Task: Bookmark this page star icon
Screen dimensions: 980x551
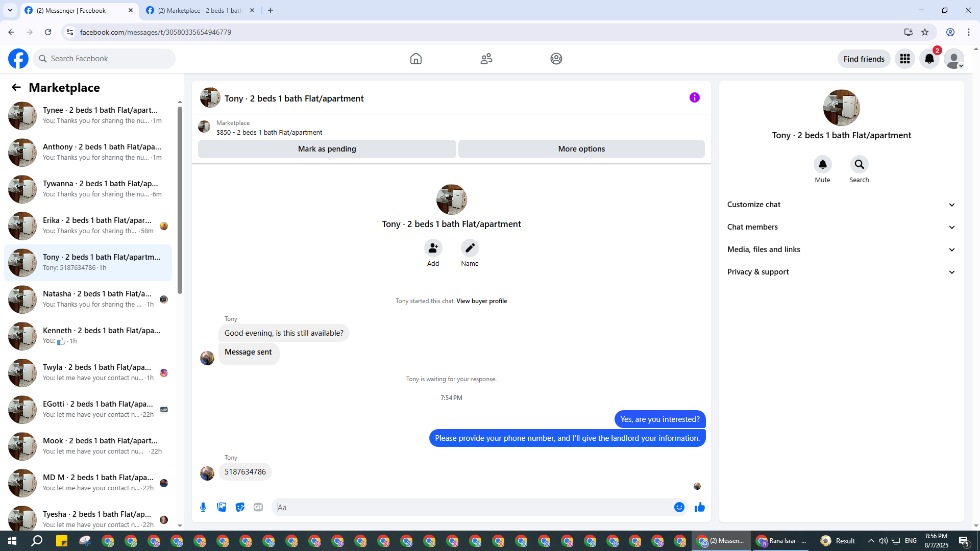Action: click(925, 32)
